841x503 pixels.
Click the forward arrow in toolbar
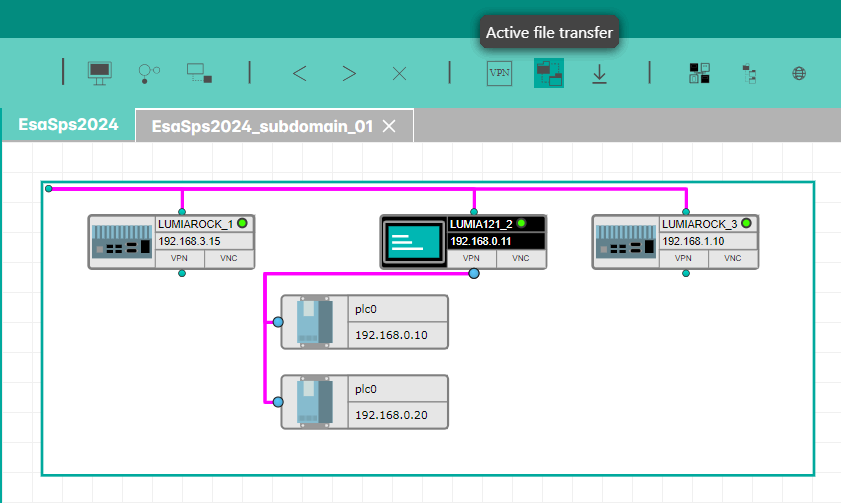[x=349, y=73]
